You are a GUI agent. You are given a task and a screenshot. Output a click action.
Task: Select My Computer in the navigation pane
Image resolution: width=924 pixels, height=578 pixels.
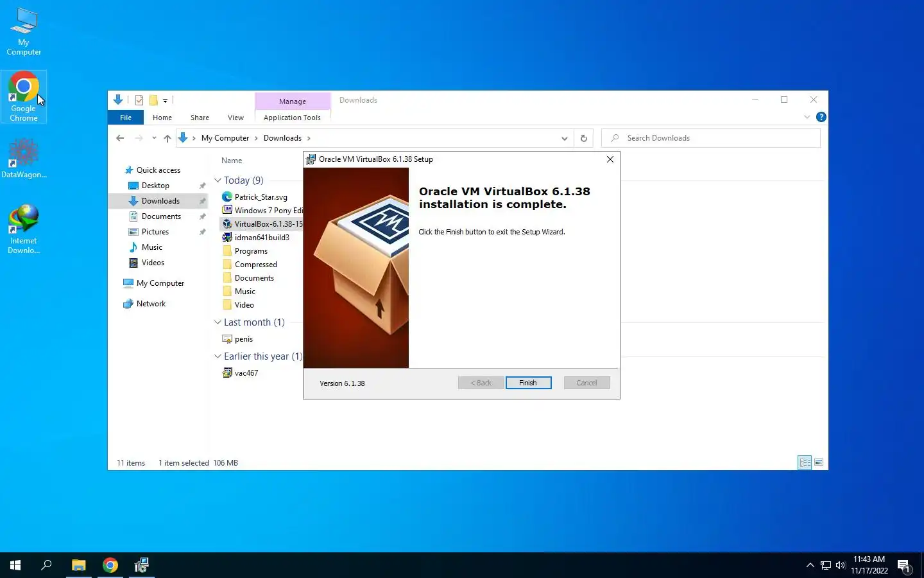click(x=160, y=283)
